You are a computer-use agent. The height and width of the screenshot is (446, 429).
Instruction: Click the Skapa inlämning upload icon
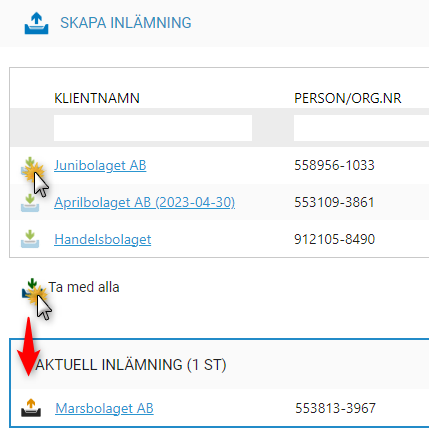click(x=36, y=23)
